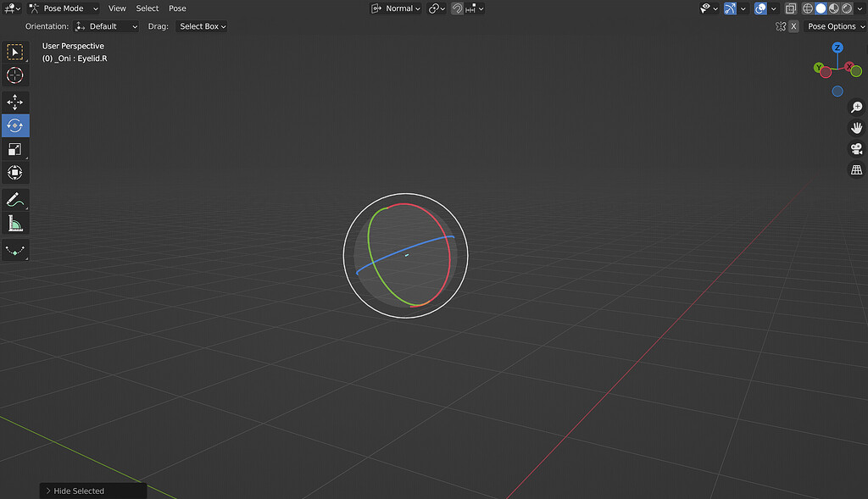Toggle the X-axis mirror X button
This screenshot has height=499, width=868.
coord(793,26)
